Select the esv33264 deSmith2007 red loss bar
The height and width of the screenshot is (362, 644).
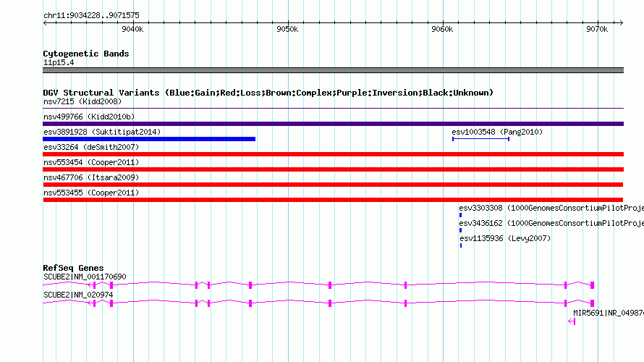pyautogui.click(x=333, y=154)
